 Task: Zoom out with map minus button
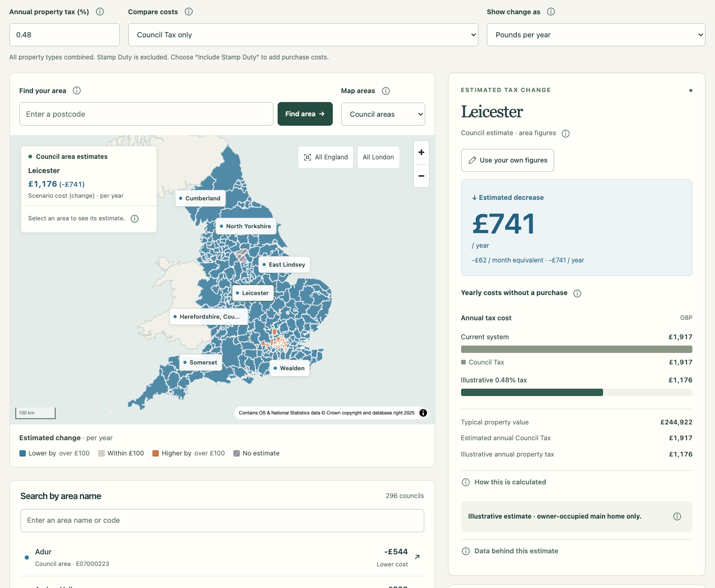click(421, 176)
